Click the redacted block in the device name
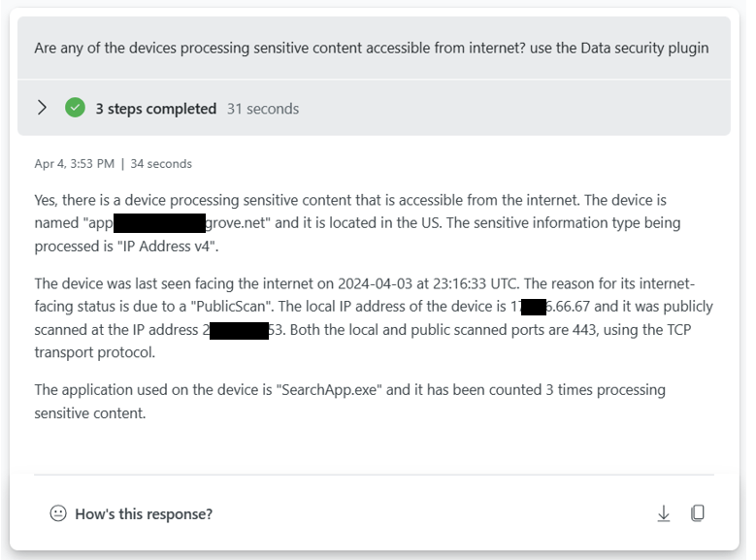Viewport: 756px width, 560px height. click(x=159, y=223)
